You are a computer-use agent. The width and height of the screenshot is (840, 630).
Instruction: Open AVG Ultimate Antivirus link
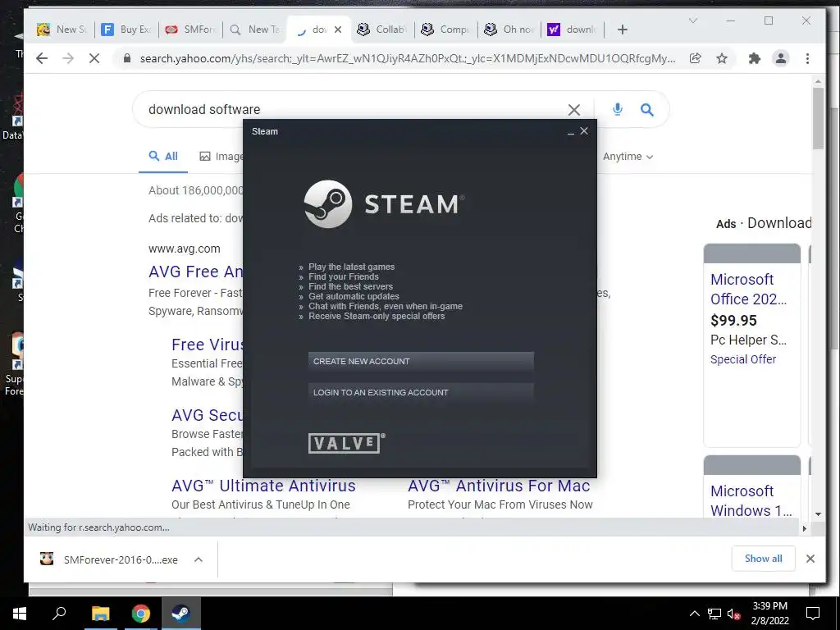point(263,486)
